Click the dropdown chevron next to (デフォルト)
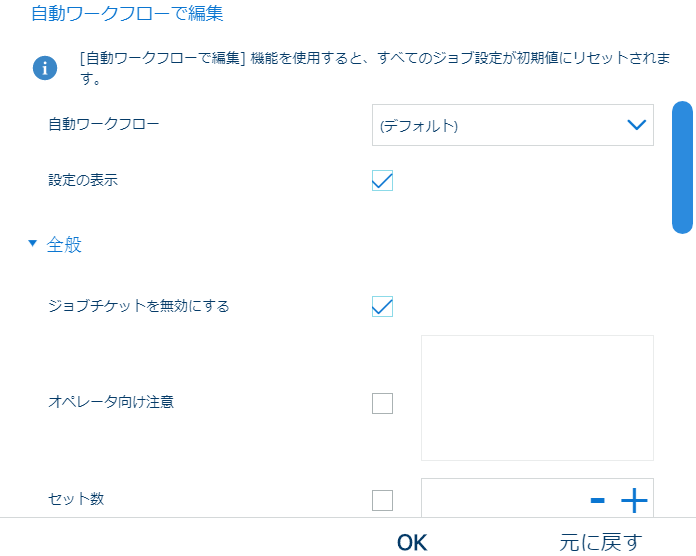Viewport: 696px width, 556px height. [636, 125]
